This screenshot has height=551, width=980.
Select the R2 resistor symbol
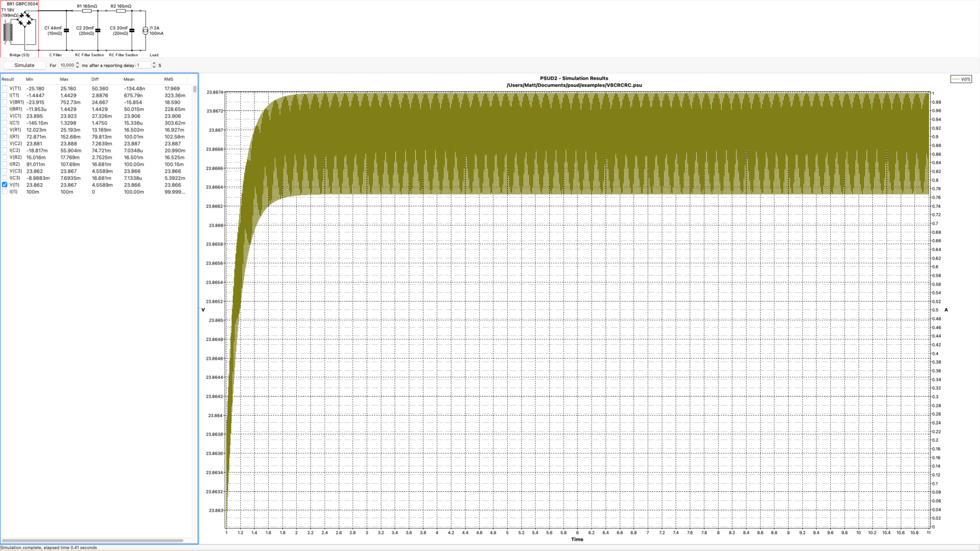(121, 11)
